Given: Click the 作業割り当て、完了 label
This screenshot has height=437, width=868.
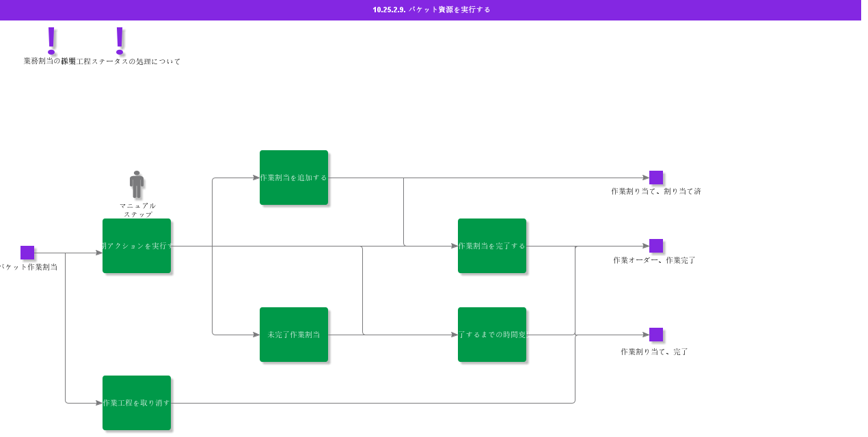Looking at the screenshot, I should point(654,352).
